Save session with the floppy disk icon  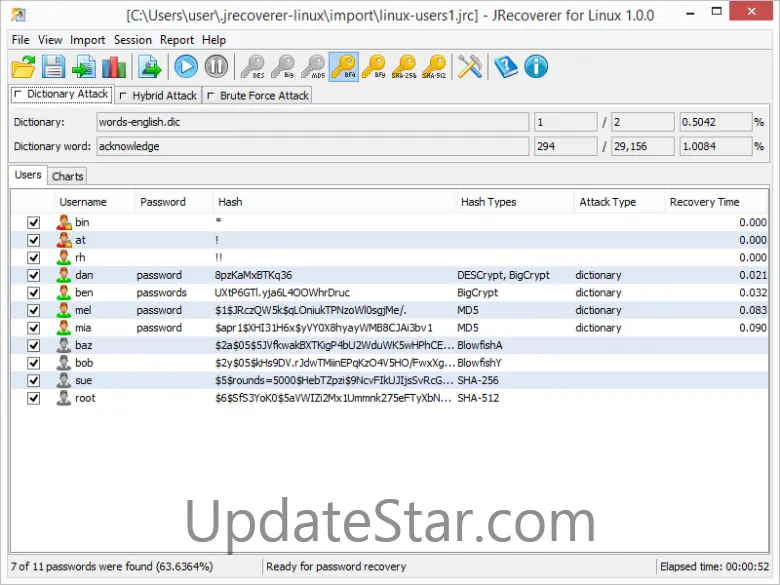click(53, 67)
